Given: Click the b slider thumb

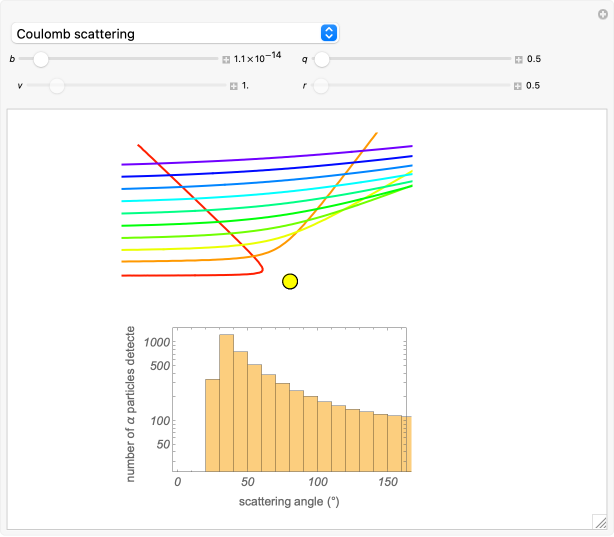Looking at the screenshot, I should (x=40, y=60).
